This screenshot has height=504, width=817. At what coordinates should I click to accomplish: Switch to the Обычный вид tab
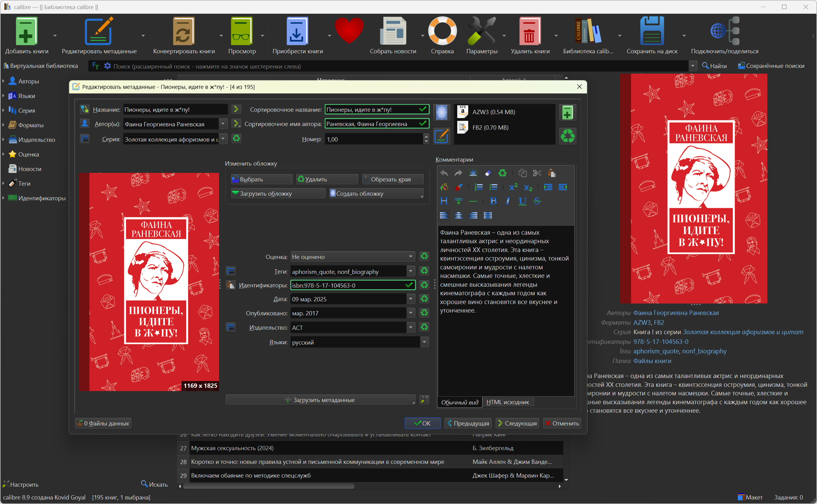point(459,402)
